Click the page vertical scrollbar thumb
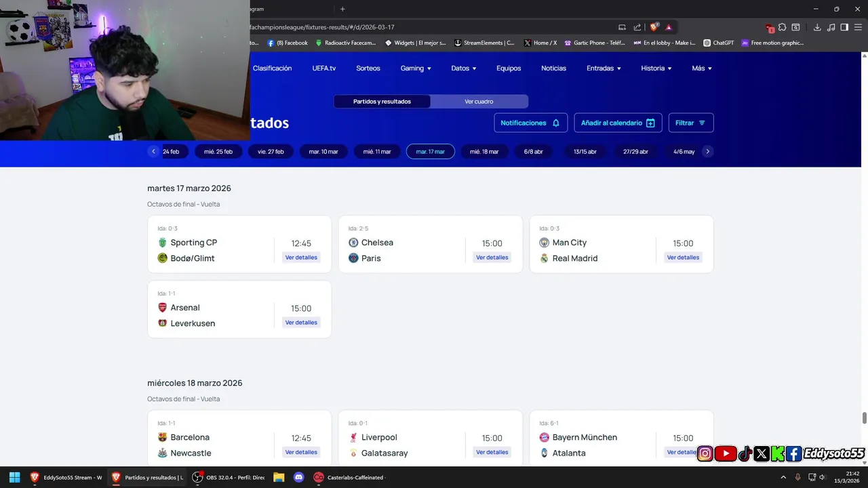The image size is (868, 488). pos(864,418)
